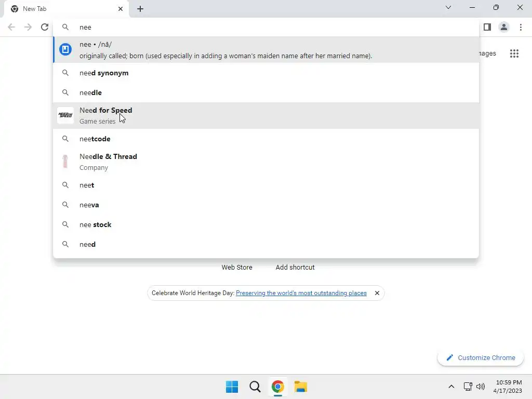The height and width of the screenshot is (399, 532).
Task: Choose the 'needle' suggestion
Action: [x=266, y=92]
